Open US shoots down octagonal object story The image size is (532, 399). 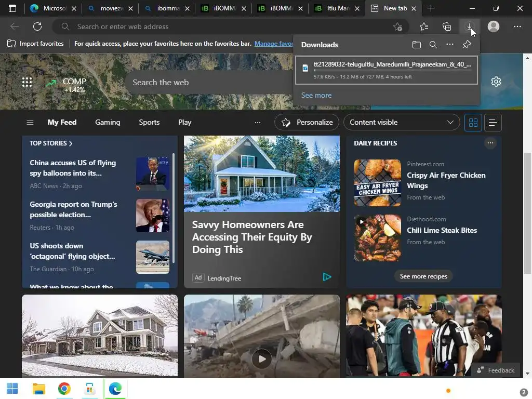click(x=72, y=251)
